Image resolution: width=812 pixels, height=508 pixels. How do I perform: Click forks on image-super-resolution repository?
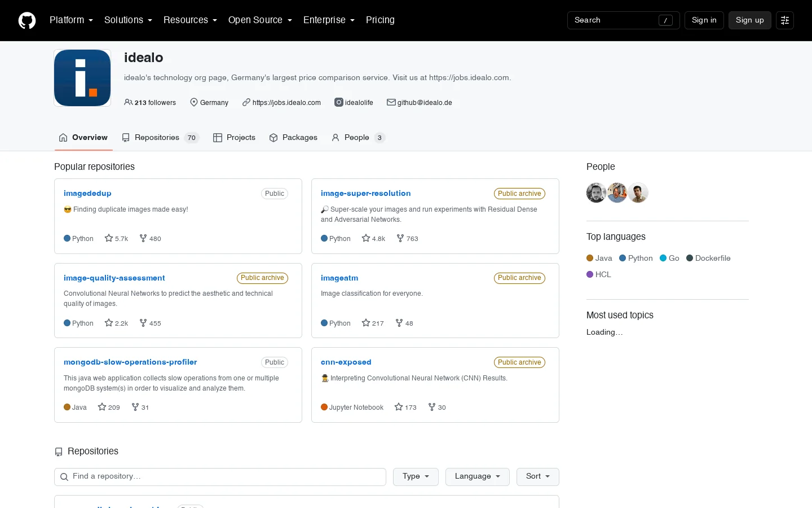coord(408,239)
